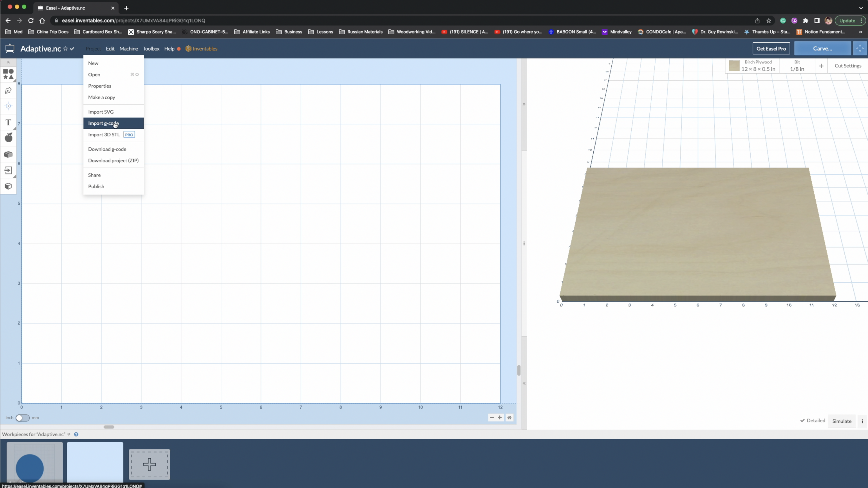
Task: Select Download g-code menu entry
Action: pos(107,149)
